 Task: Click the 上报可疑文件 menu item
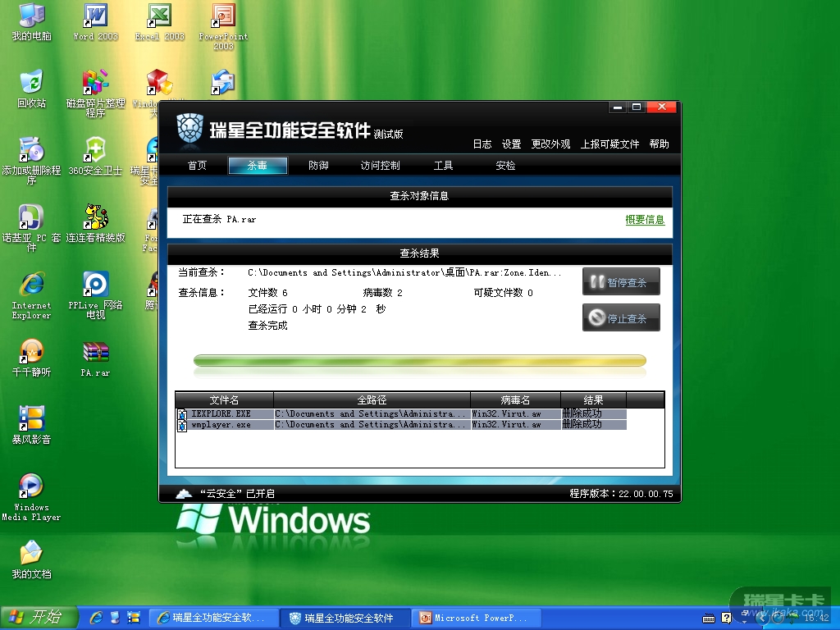click(609, 144)
